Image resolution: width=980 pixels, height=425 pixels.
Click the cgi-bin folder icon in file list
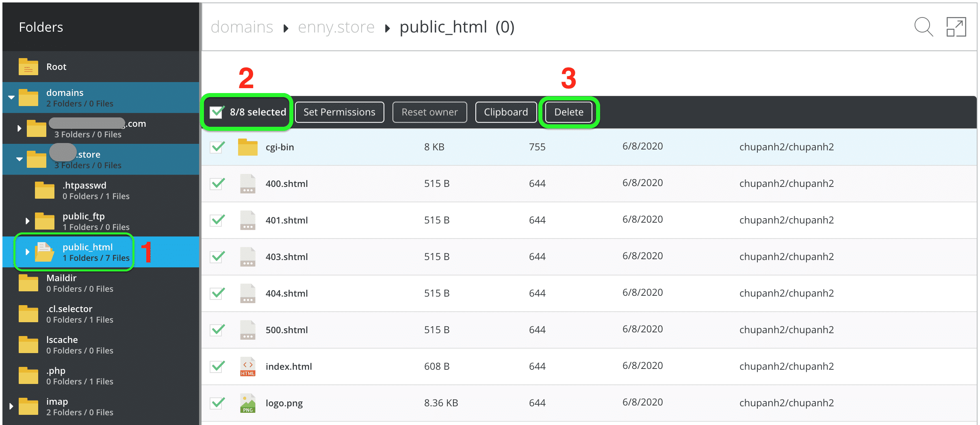point(247,147)
